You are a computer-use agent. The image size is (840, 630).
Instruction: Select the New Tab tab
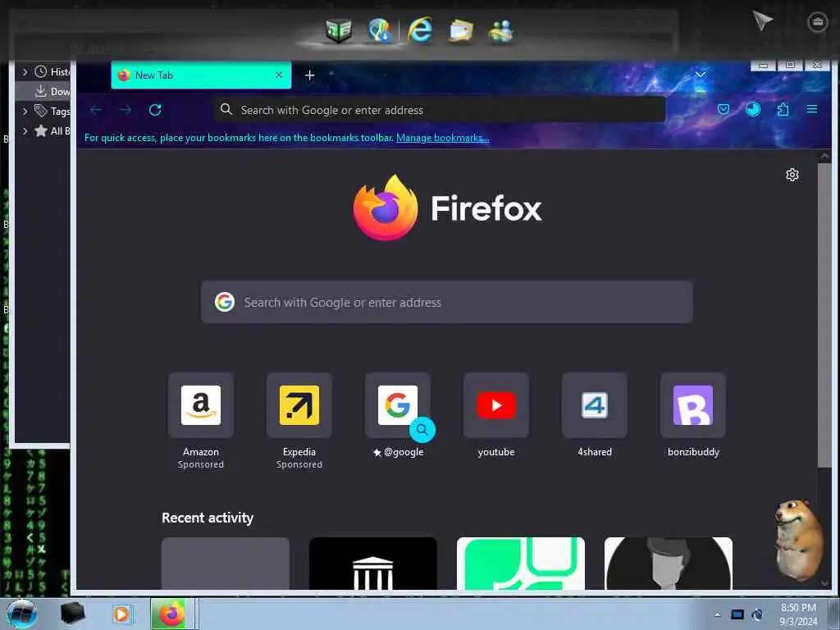coord(201,75)
